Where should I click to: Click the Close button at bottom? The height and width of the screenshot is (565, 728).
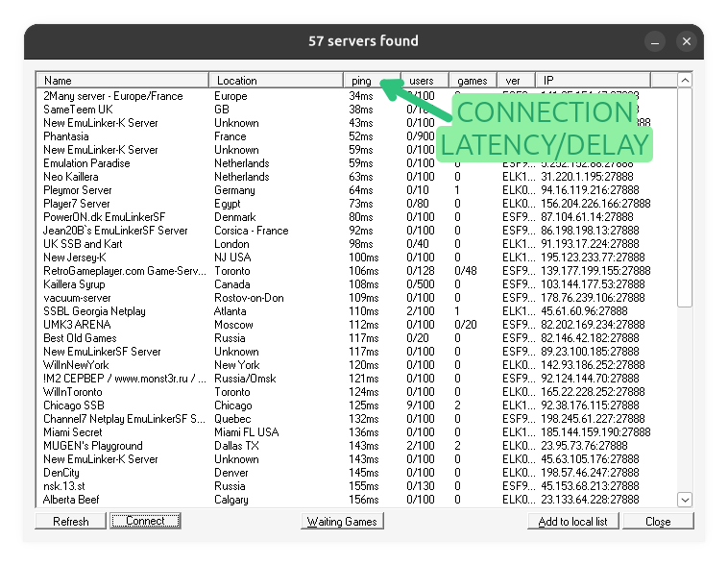[658, 522]
